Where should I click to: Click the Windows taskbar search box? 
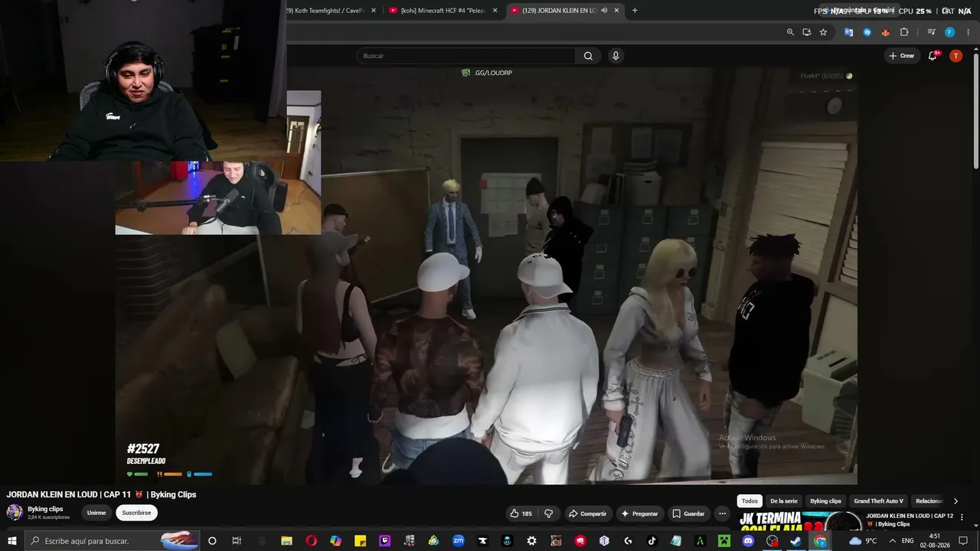pos(113,541)
